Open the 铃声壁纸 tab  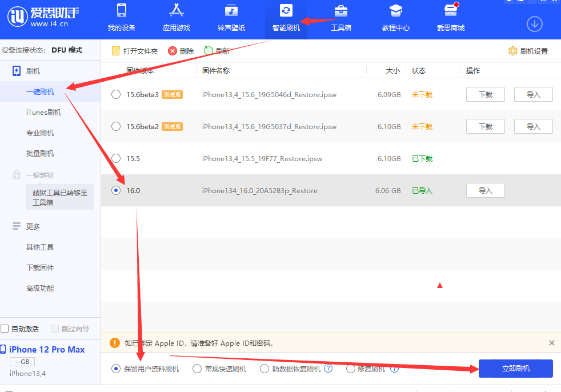click(231, 18)
